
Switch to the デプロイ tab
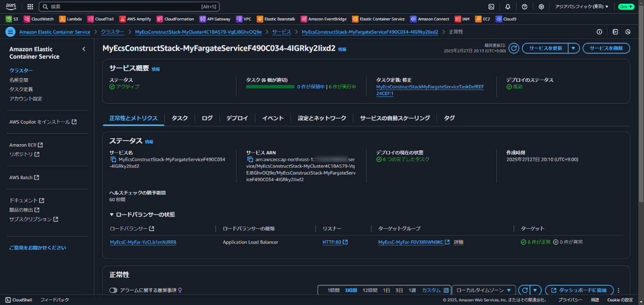237,118
